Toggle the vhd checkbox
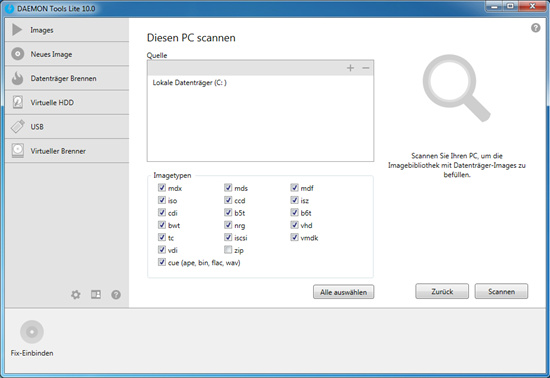Image resolution: width=550 pixels, height=378 pixels. coord(294,225)
